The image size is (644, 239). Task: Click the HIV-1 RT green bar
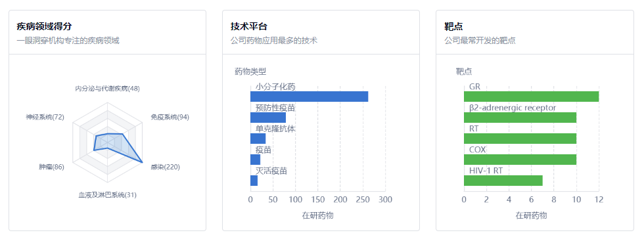pos(503,181)
